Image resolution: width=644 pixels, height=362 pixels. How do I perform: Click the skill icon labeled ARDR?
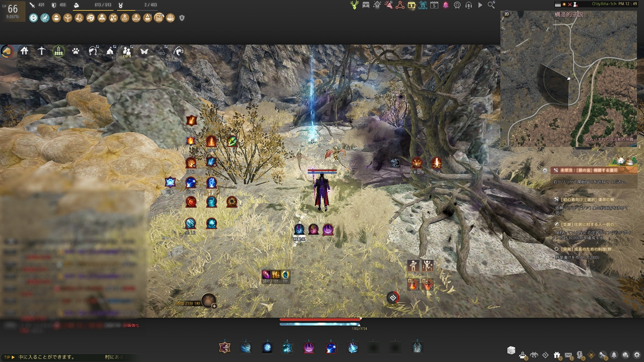(x=417, y=163)
